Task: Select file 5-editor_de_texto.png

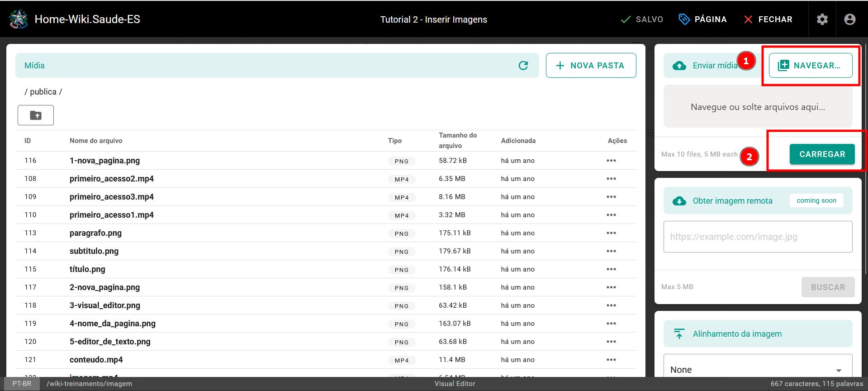Action: tap(110, 342)
